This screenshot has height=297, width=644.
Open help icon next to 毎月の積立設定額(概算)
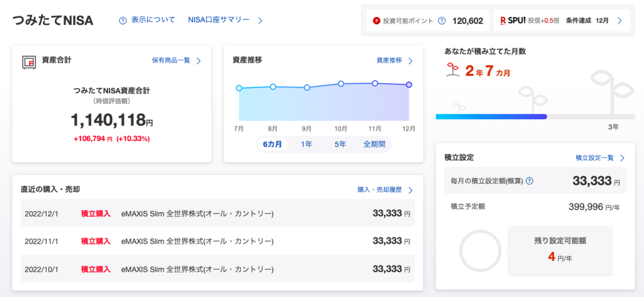click(530, 181)
